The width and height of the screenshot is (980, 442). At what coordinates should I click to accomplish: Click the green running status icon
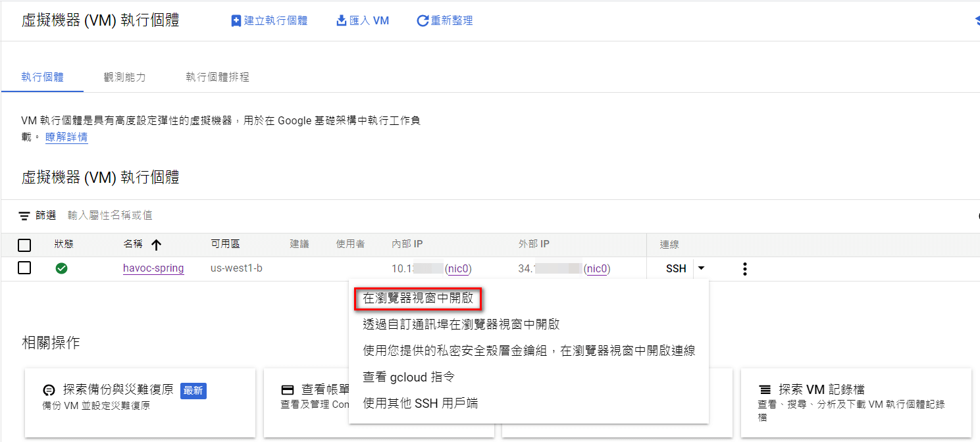[x=61, y=268]
